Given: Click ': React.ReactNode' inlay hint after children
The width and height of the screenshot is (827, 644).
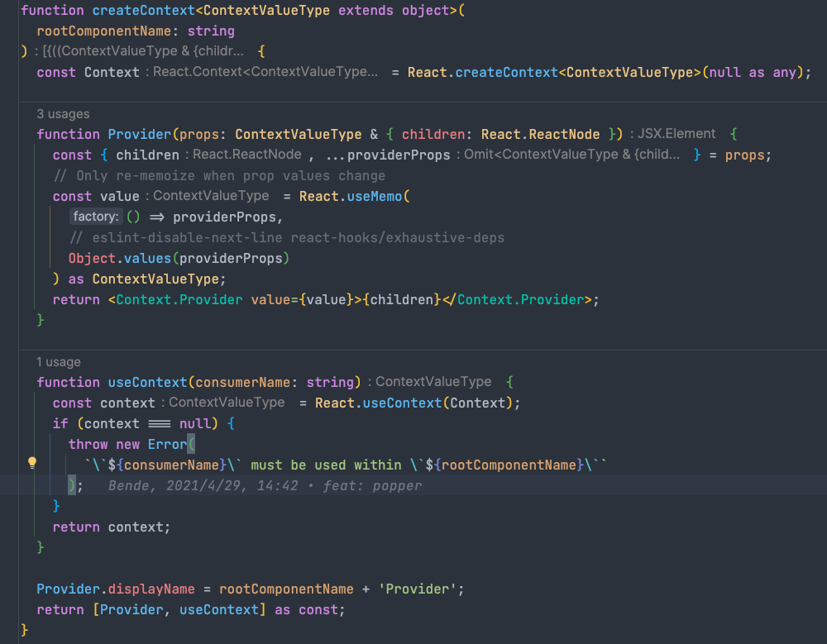Looking at the screenshot, I should tap(243, 155).
